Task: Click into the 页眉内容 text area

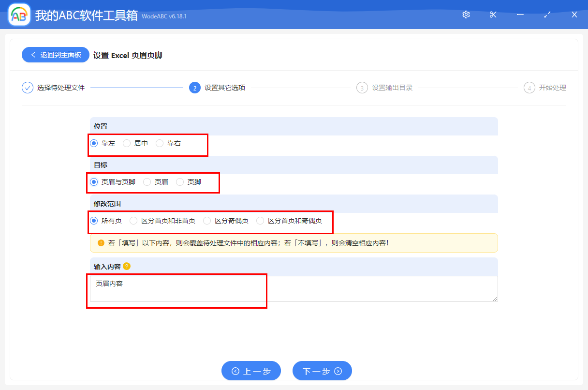Action: pyautogui.click(x=294, y=289)
